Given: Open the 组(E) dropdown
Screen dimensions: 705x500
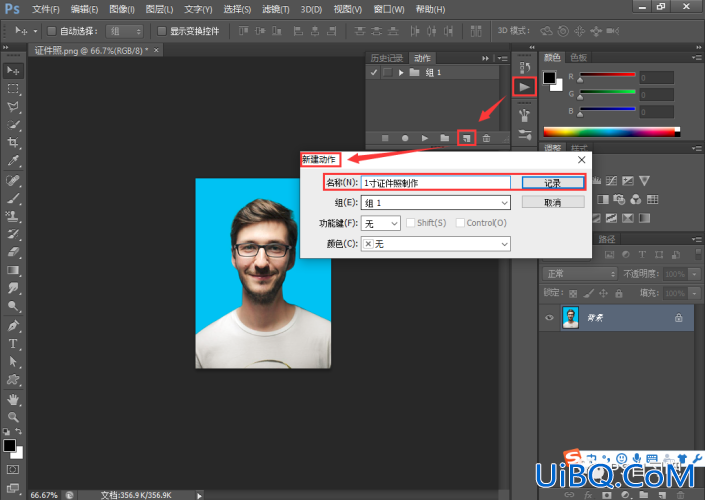Looking at the screenshot, I should pos(436,203).
